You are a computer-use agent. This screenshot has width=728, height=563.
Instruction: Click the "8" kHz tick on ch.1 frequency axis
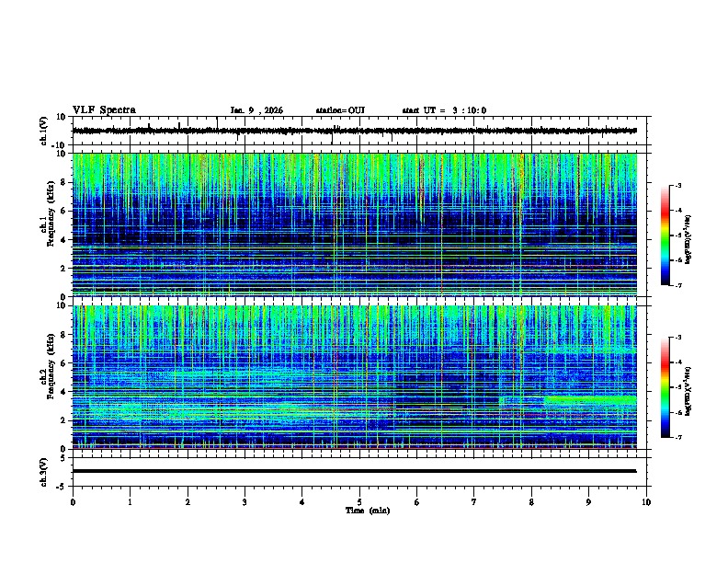(63, 182)
